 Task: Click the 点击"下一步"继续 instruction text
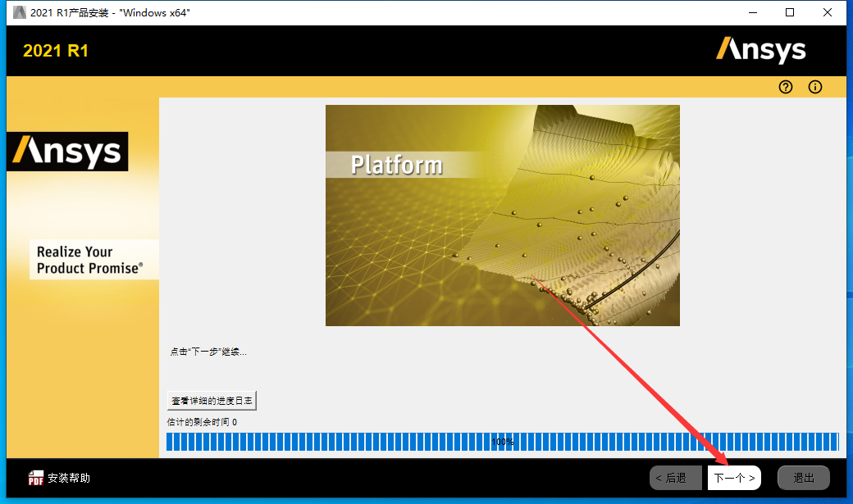pyautogui.click(x=208, y=352)
